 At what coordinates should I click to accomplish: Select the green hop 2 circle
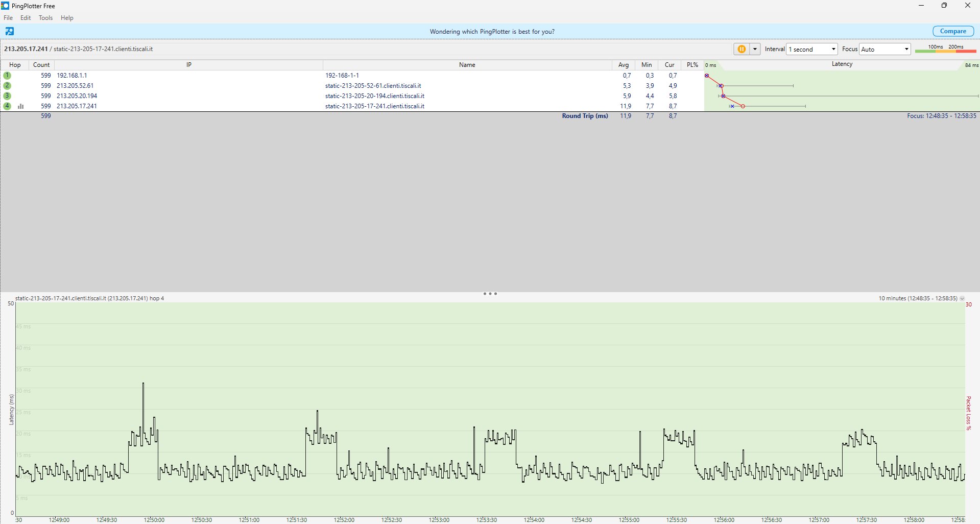[7, 86]
